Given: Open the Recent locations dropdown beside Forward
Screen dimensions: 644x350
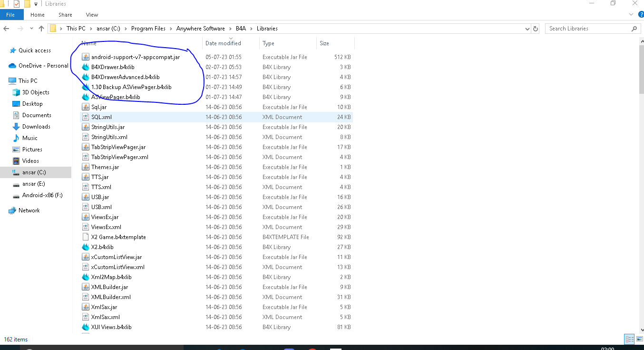Looking at the screenshot, I should click(x=31, y=29).
